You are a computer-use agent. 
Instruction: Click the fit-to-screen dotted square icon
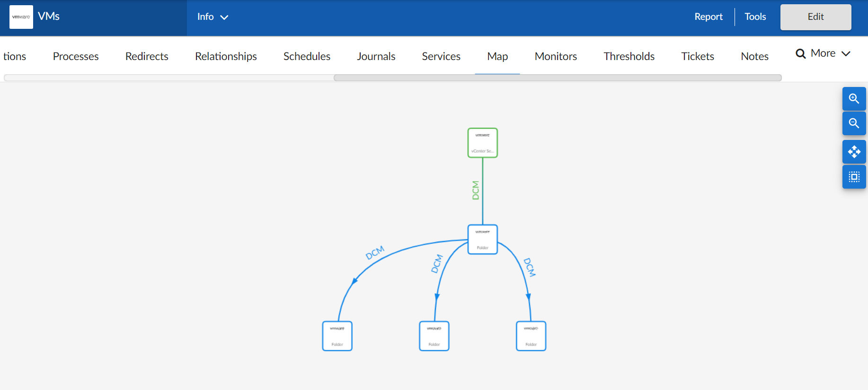854,177
